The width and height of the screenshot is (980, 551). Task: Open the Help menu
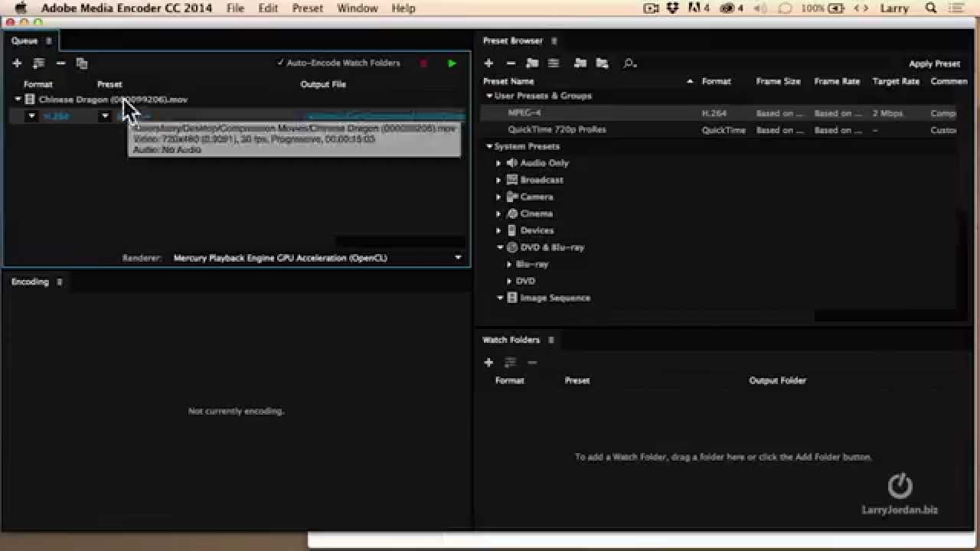click(x=403, y=8)
